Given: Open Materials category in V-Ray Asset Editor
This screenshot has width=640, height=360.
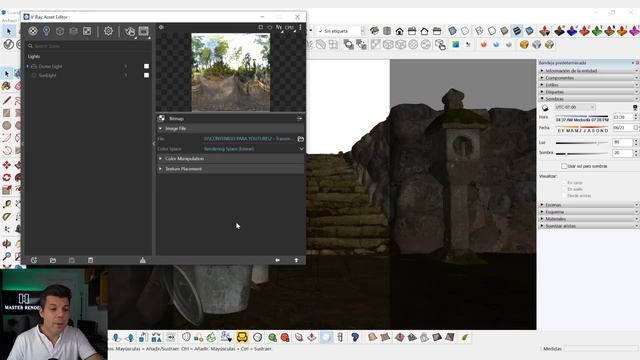Looking at the screenshot, I should (x=33, y=31).
